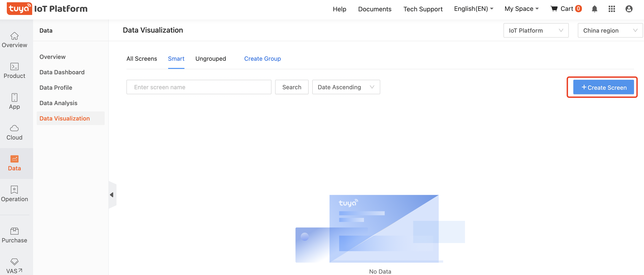Open the Date Ascending sort dropdown
The height and width of the screenshot is (275, 644).
point(346,87)
